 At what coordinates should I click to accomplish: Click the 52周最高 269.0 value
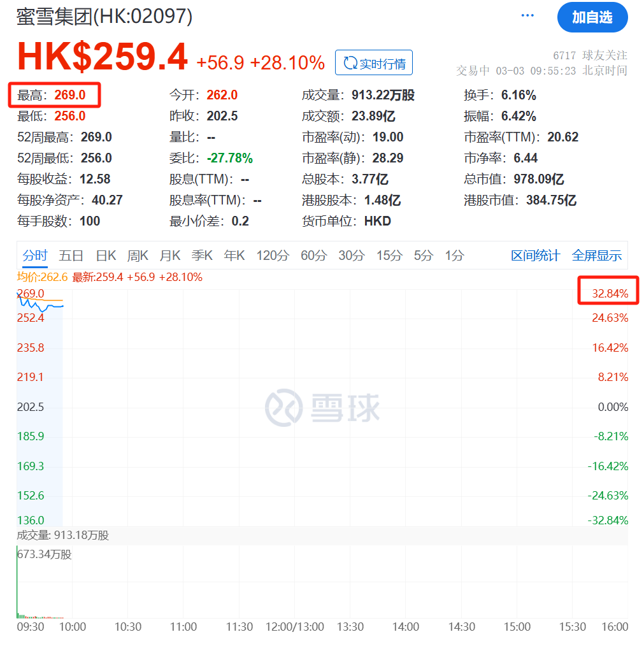point(96,137)
